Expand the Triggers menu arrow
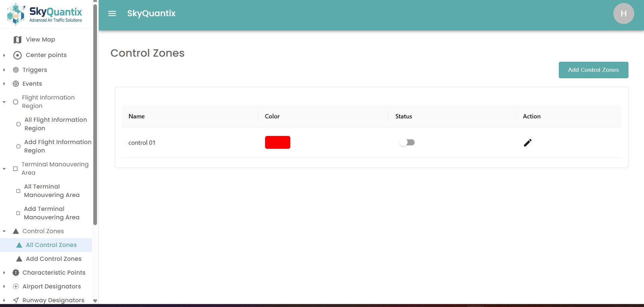 pos(4,70)
